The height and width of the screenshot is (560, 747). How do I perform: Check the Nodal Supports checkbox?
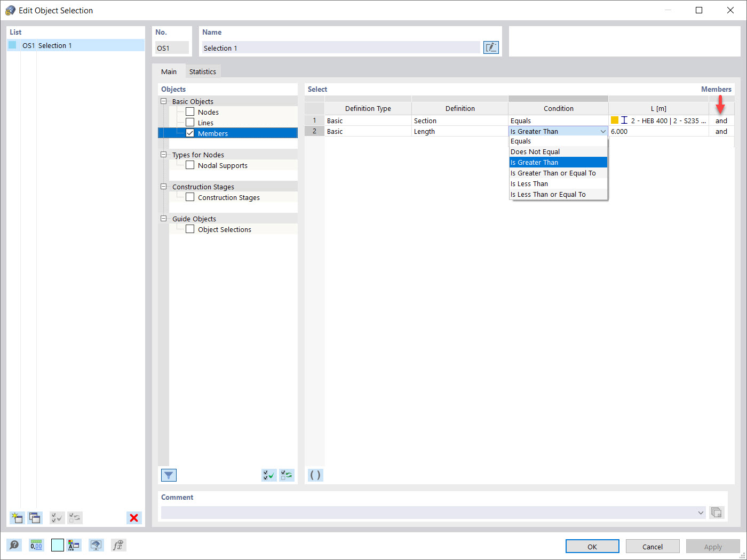pyautogui.click(x=190, y=165)
